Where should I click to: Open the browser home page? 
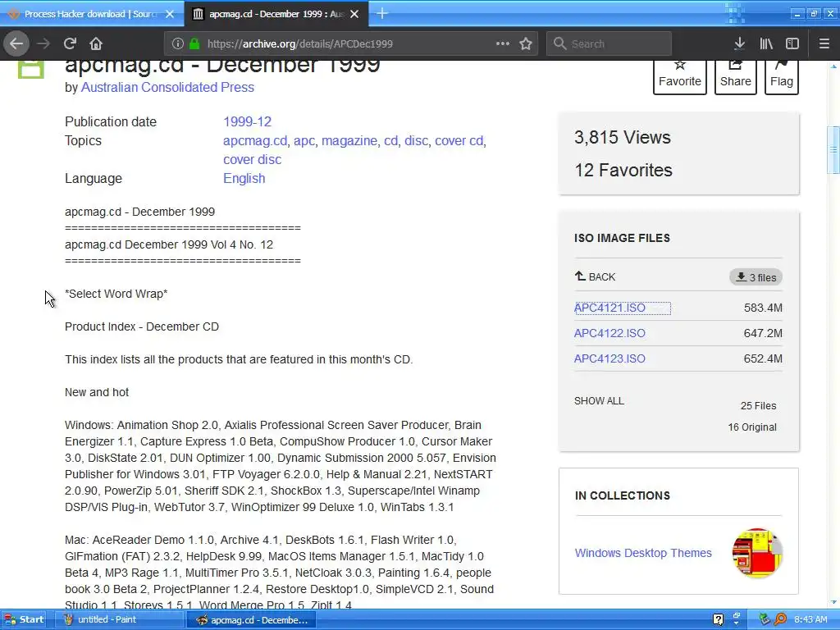[96, 43]
